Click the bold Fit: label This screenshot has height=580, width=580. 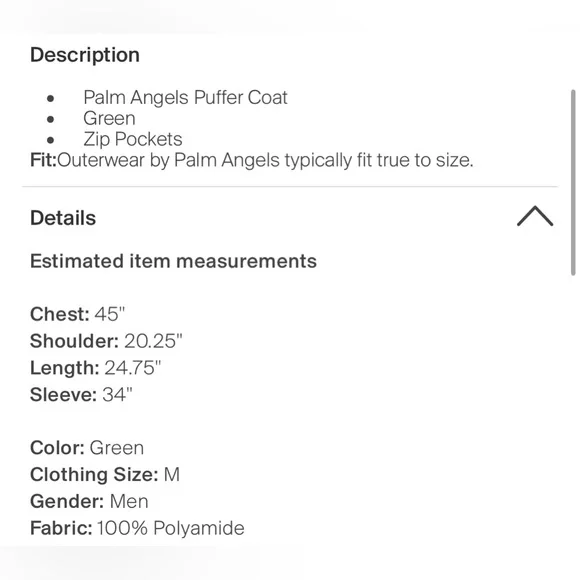pos(43,160)
